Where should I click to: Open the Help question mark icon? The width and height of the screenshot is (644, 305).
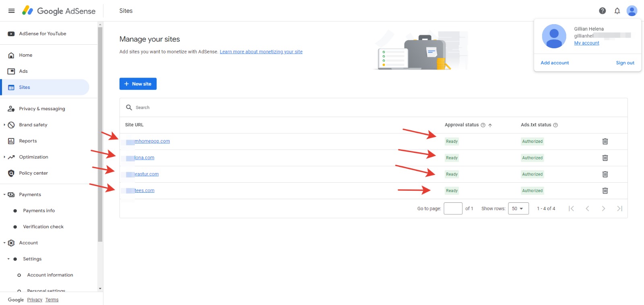(x=602, y=11)
